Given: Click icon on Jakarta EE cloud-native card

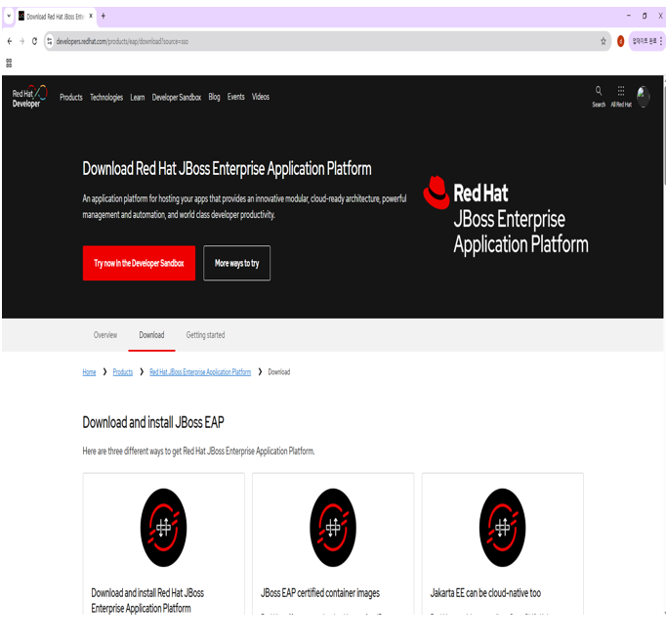Looking at the screenshot, I should 503,527.
